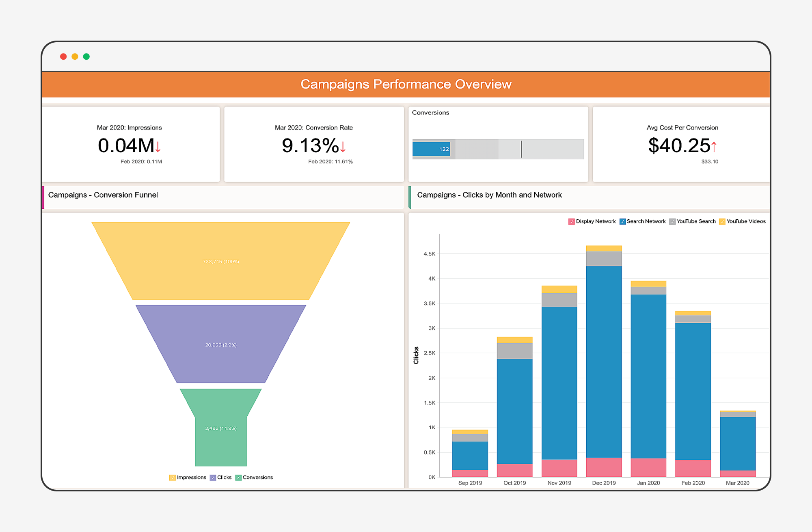Click the red close window dot
Image resolution: width=812 pixels, height=532 pixels.
coord(63,56)
